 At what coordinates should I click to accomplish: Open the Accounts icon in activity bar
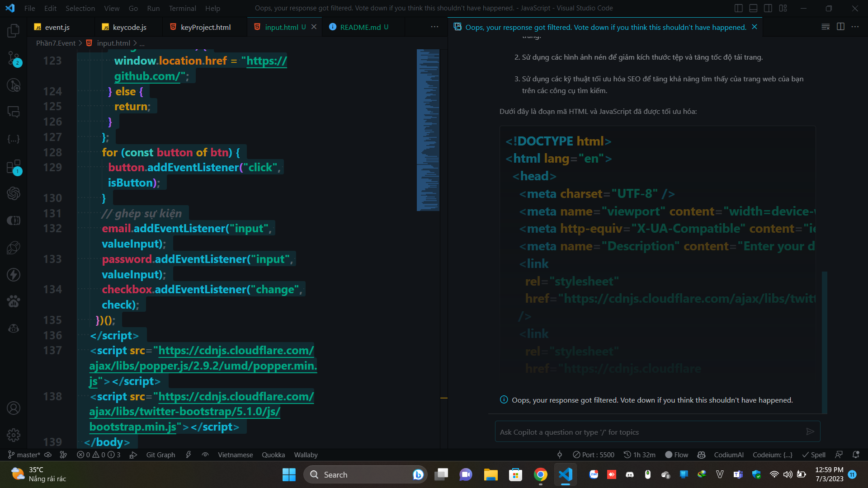(x=14, y=408)
